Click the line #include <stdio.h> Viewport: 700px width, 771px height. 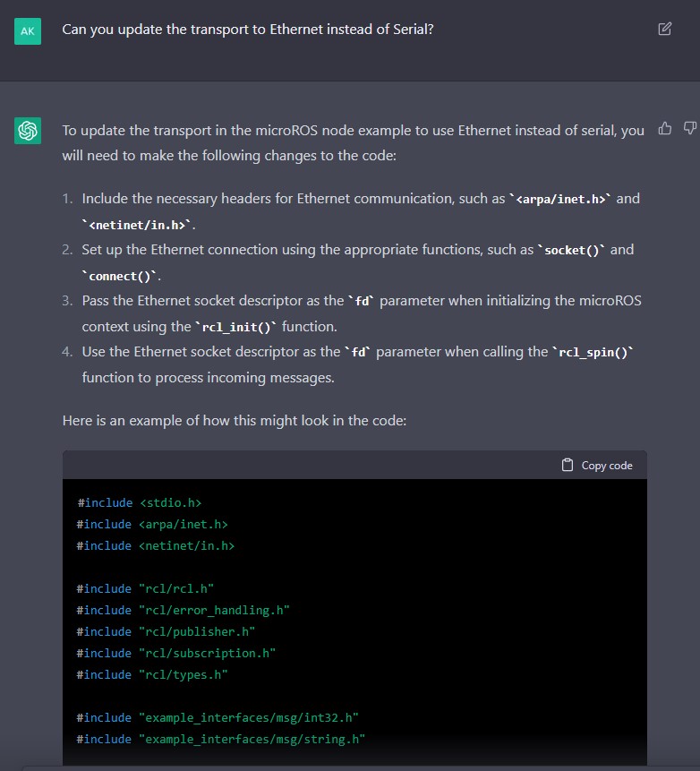click(x=139, y=503)
